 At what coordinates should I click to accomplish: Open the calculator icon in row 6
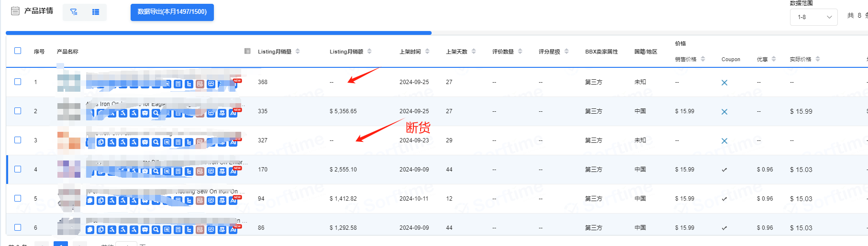pyautogui.click(x=178, y=230)
